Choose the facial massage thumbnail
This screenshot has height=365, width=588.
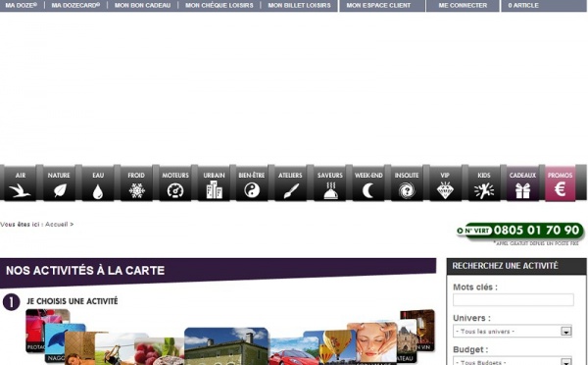372,343
